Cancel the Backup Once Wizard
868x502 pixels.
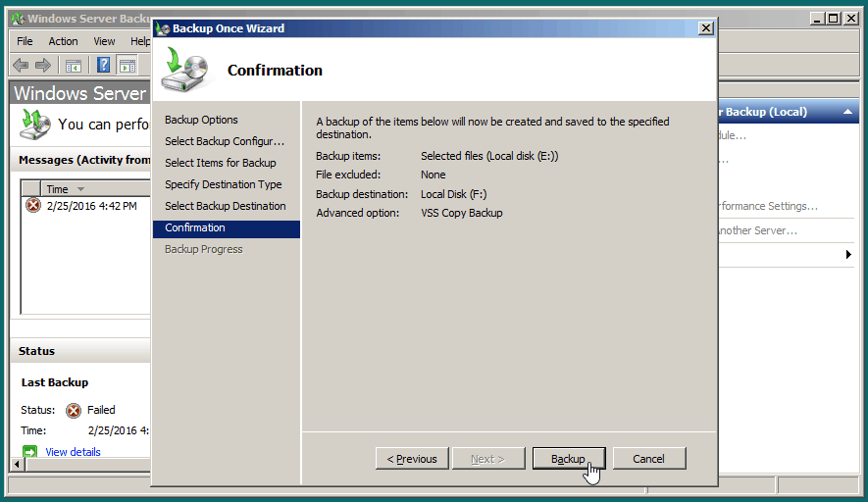point(648,459)
